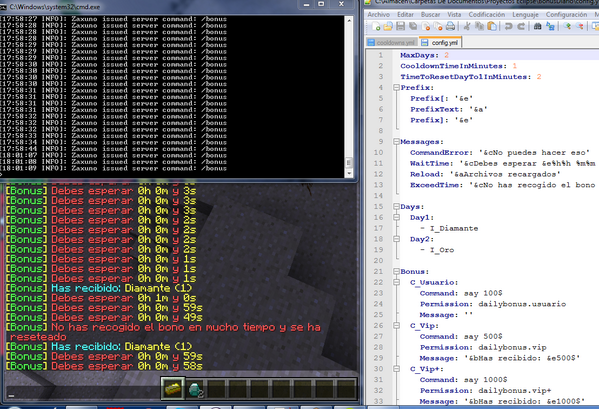Click the Close document icon in toolbar
This screenshot has width=599, height=409.
coord(426,26)
